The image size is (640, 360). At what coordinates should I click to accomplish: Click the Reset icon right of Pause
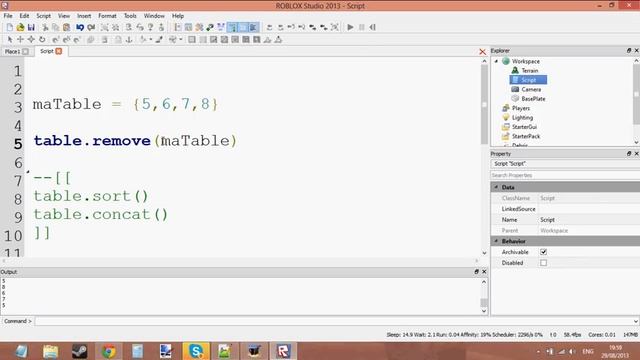point(372,27)
